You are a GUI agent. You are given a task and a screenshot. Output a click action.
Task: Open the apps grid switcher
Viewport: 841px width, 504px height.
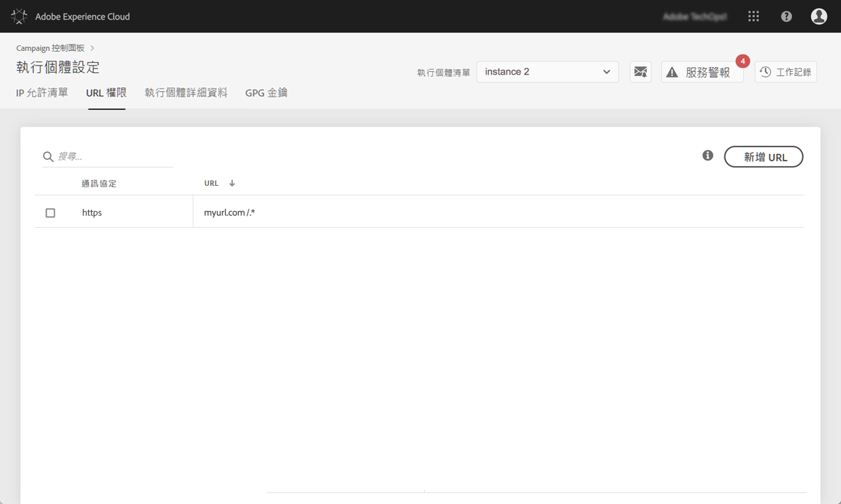pos(753,16)
